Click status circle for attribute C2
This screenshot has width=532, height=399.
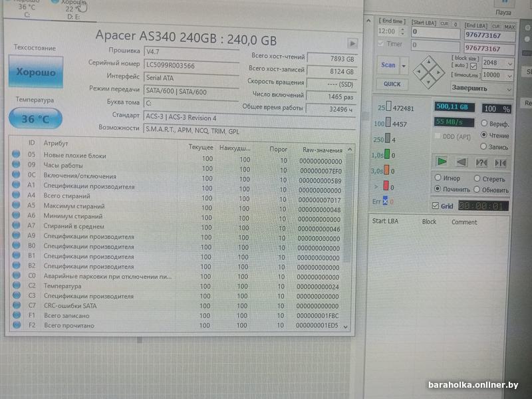pyautogui.click(x=16, y=285)
